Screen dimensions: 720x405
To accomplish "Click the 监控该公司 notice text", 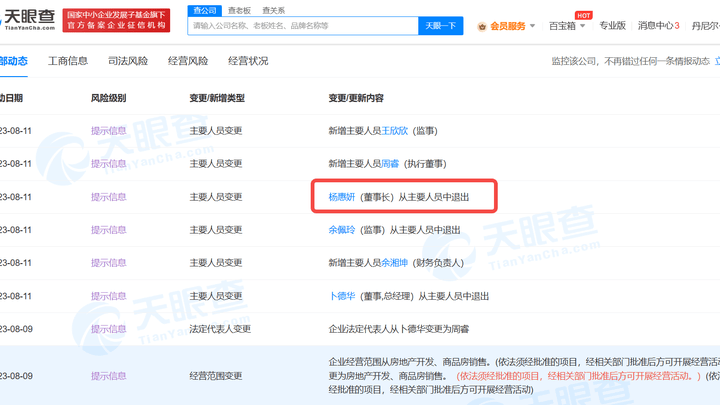I will 630,62.
